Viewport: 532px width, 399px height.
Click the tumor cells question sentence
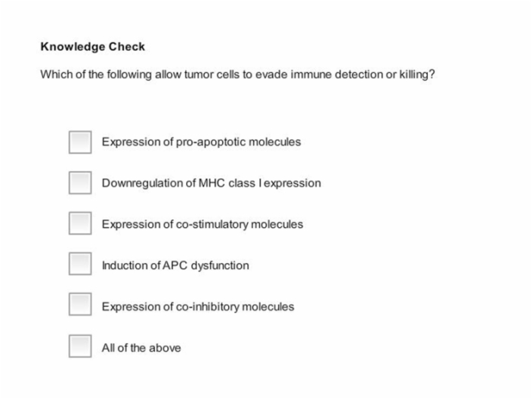(237, 74)
